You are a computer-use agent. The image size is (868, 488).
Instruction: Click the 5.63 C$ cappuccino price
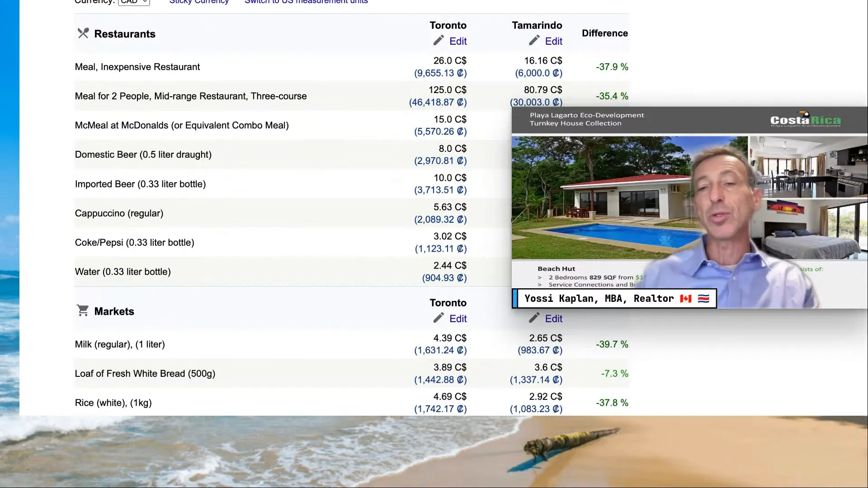point(450,207)
